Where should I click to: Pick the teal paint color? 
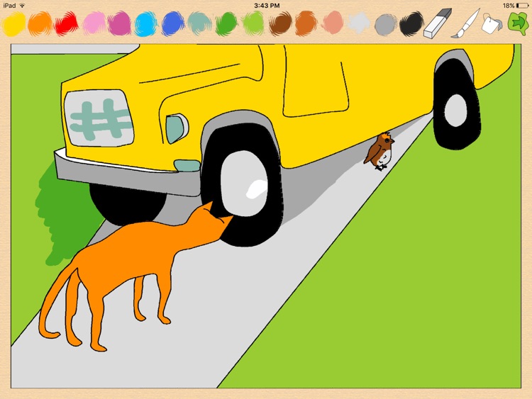click(x=199, y=23)
